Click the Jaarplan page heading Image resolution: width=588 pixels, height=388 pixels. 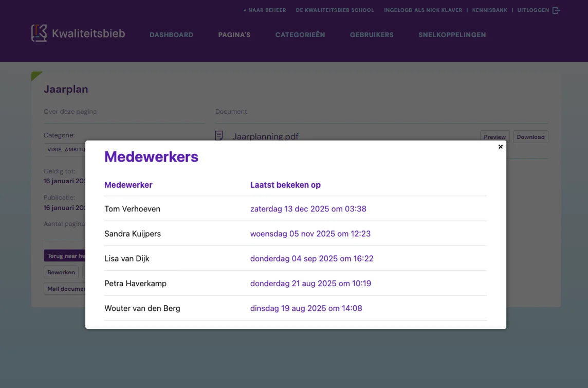click(66, 89)
